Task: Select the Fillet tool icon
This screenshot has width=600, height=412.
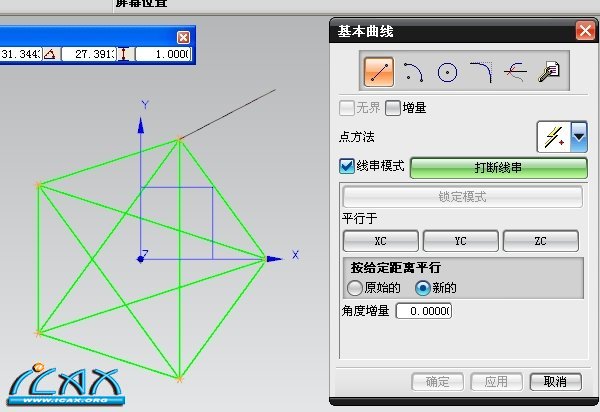Action: (481, 72)
